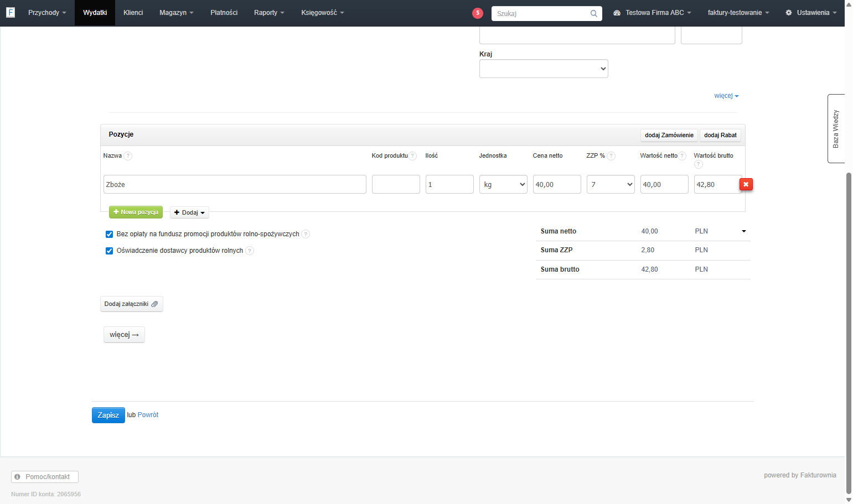Open currency arrow beside Suma netto
The height and width of the screenshot is (504, 853).
point(744,231)
